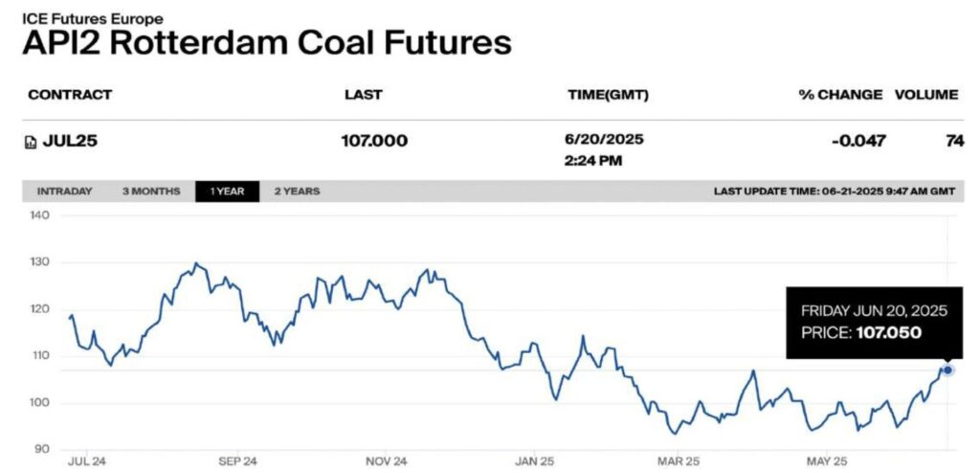Screen dimensions: 980x473
Task: Click the ICE Futures Europe label
Action: (92, 18)
